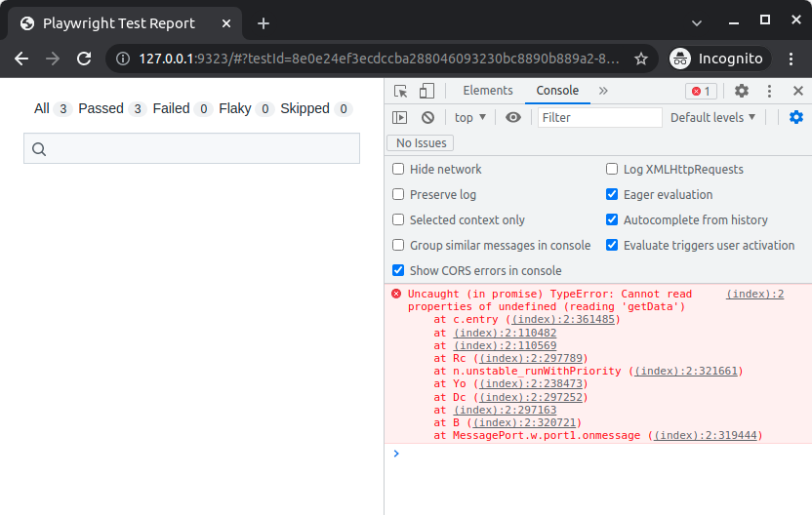Create a live expression with eye icon
This screenshot has width=812, height=515.
click(513, 117)
